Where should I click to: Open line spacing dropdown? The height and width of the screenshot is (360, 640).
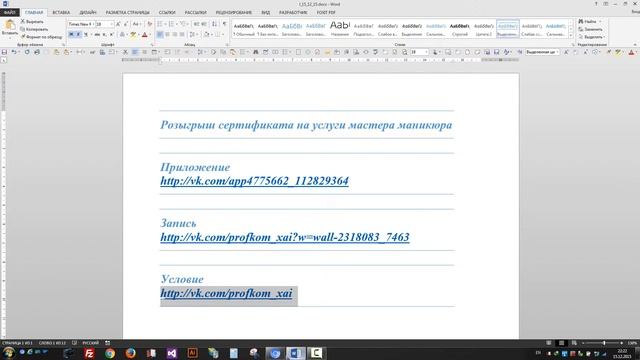197,35
